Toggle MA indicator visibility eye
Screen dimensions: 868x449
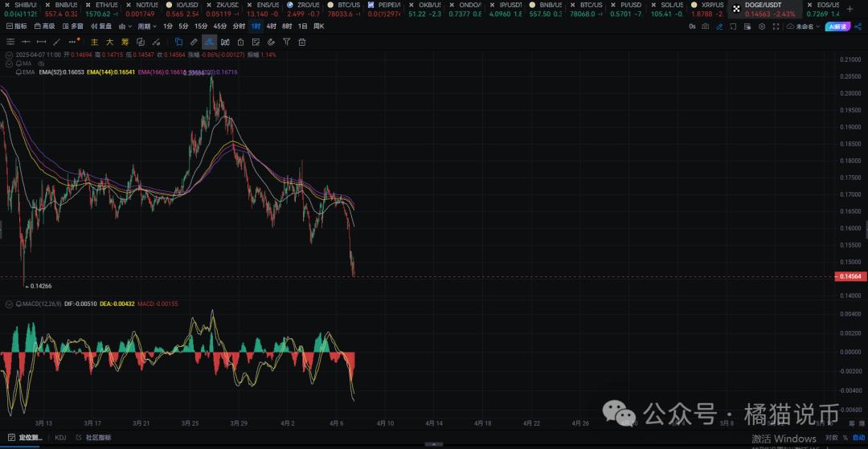click(x=41, y=63)
